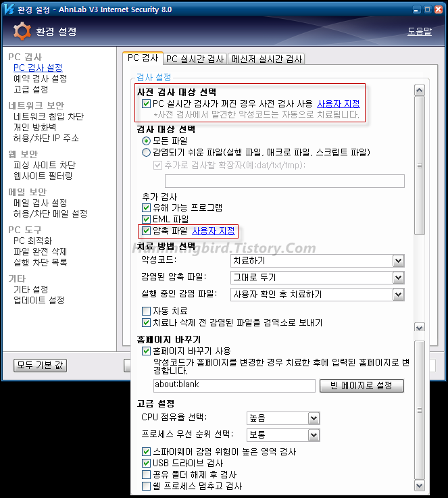The image size is (448, 498).
Task: Enable the 자동 치료 checkbox
Action: pos(146,312)
